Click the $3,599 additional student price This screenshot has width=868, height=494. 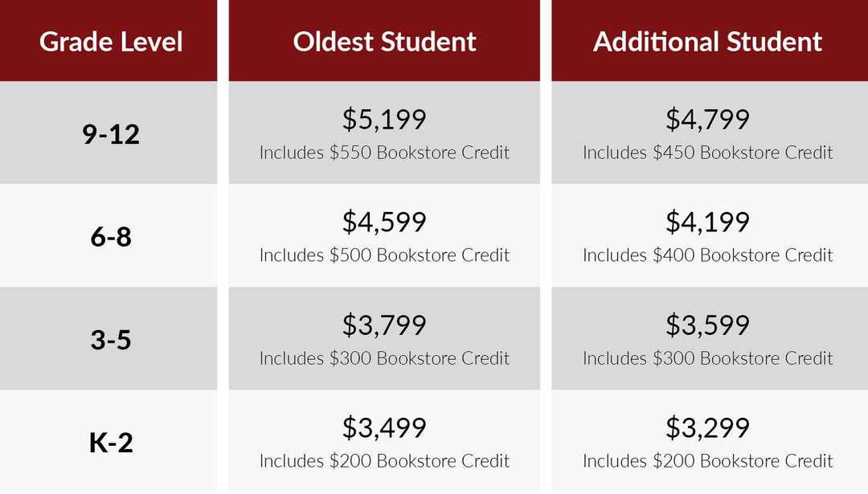(x=707, y=325)
